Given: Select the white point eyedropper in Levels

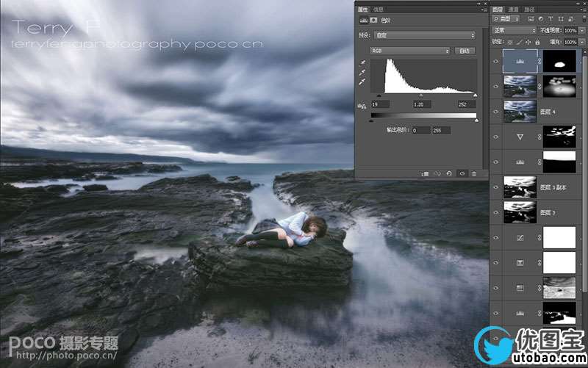Looking at the screenshot, I should [362, 82].
